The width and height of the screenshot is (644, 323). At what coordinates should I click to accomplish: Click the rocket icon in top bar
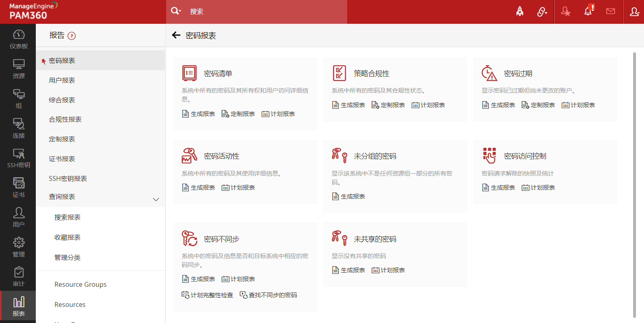click(520, 12)
